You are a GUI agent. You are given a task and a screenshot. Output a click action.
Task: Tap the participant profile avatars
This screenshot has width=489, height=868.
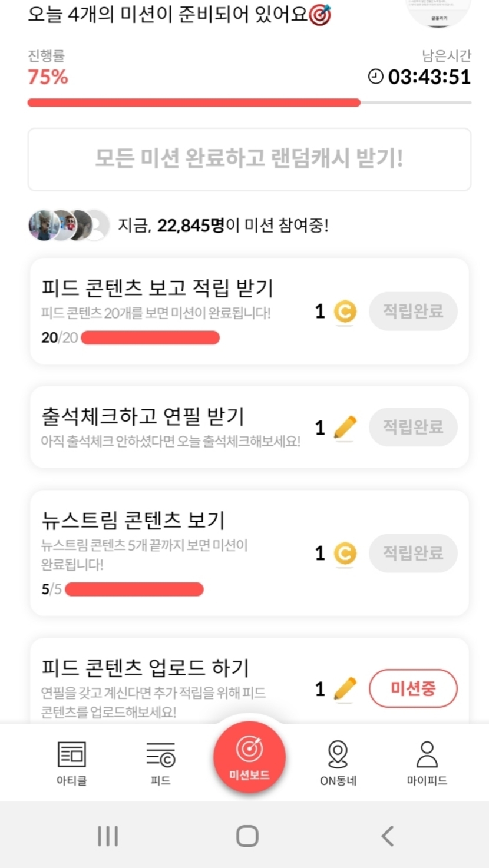(x=69, y=225)
